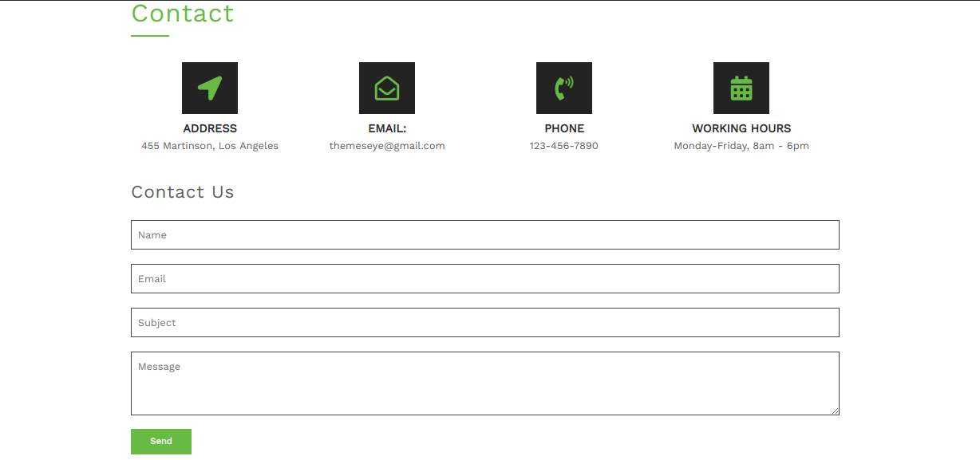Click the working hours calendar icon
The width and height of the screenshot is (980, 460).
741,88
